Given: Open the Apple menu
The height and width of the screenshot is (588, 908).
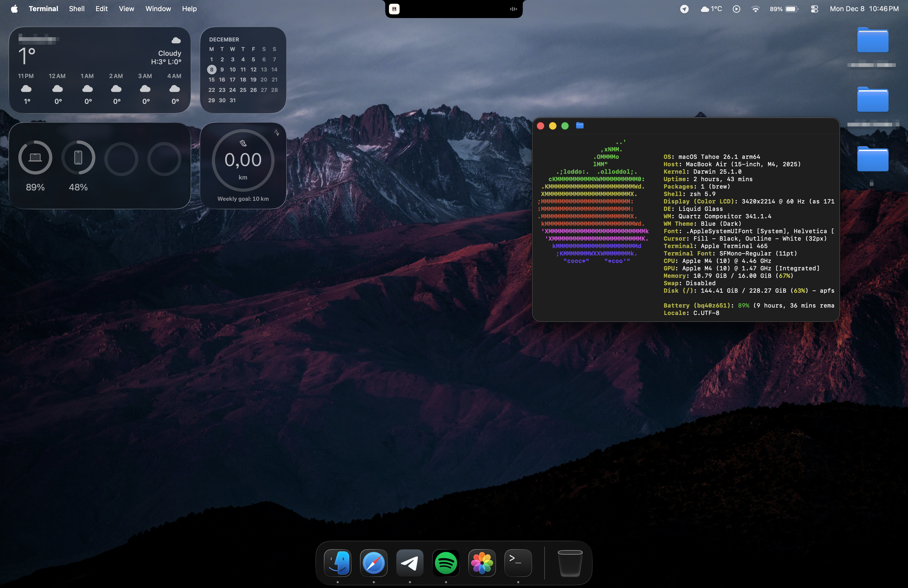Looking at the screenshot, I should [x=14, y=9].
